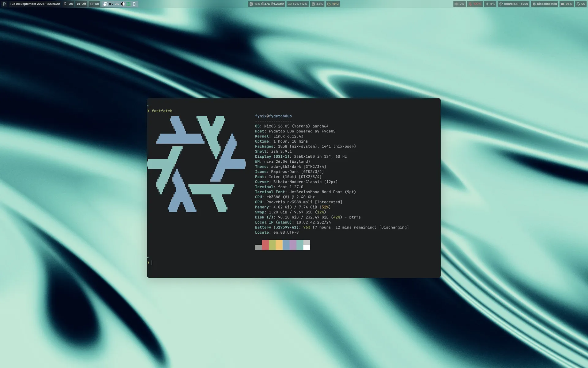Click the red swatch in fastfetch palette
Viewport: 588px width, 368px height.
coord(265,245)
